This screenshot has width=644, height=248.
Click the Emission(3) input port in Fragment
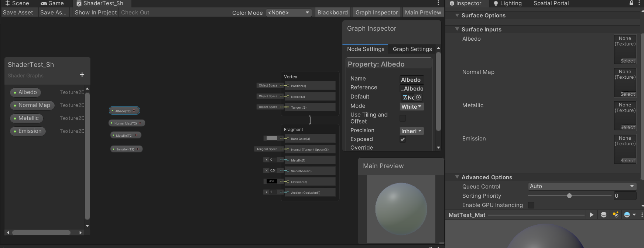(x=288, y=181)
